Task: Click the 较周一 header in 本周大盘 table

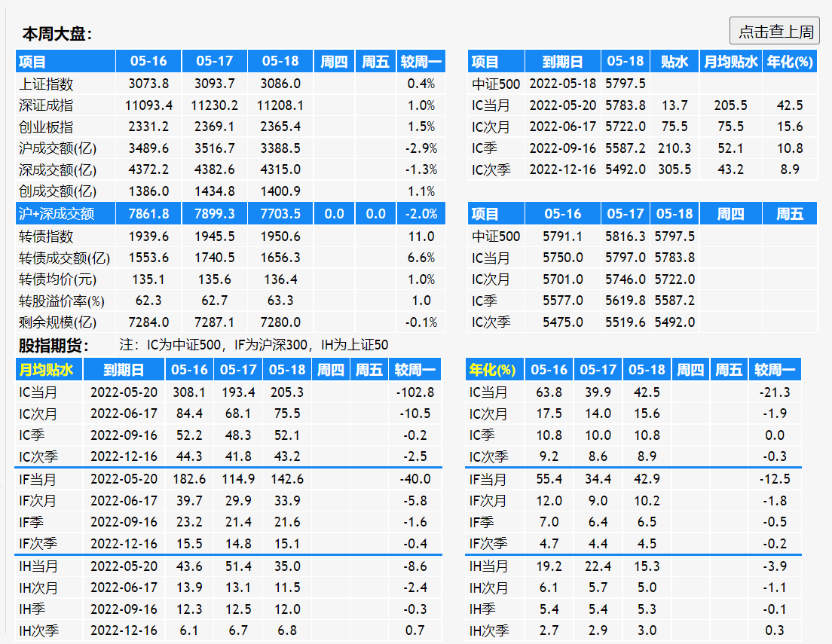Action: click(x=421, y=62)
